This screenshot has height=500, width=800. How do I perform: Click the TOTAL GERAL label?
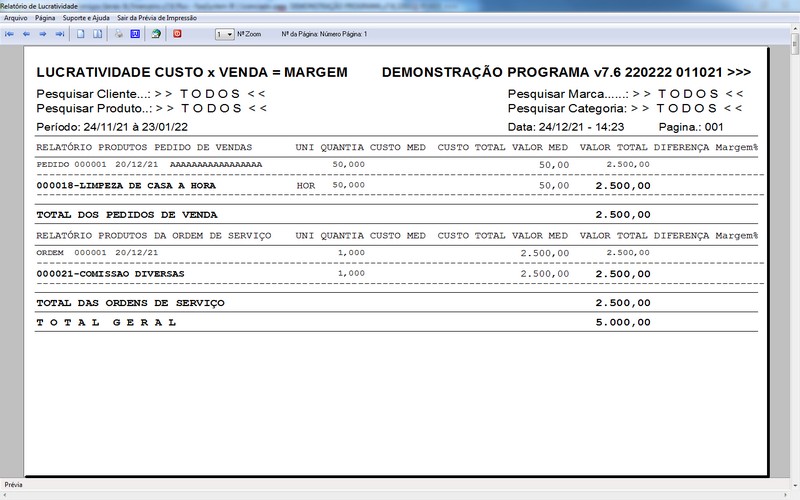click(106, 322)
